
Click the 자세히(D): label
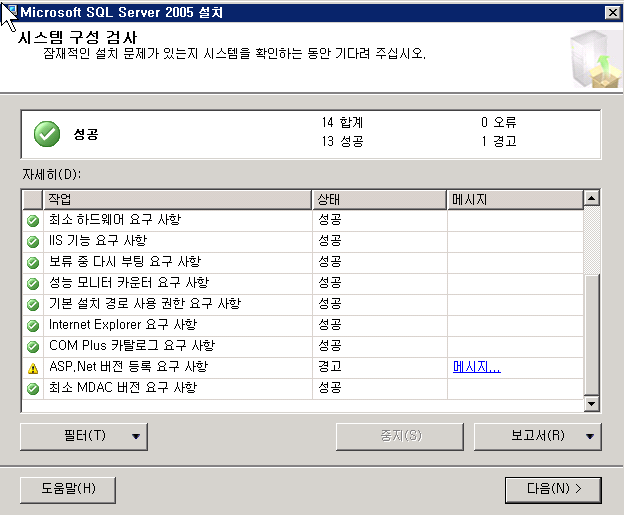[x=52, y=174]
